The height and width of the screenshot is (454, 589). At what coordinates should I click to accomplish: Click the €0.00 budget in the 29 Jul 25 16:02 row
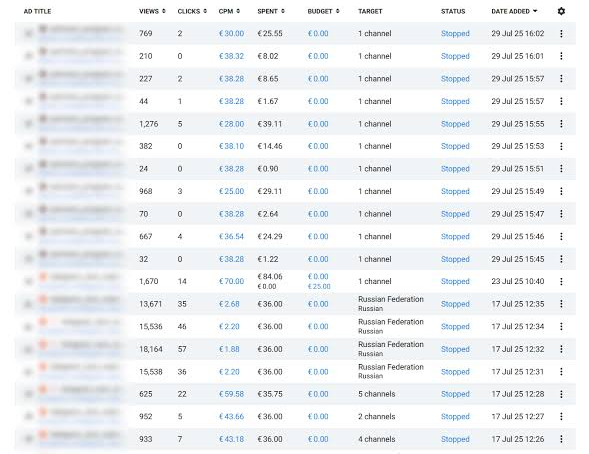[318, 33]
